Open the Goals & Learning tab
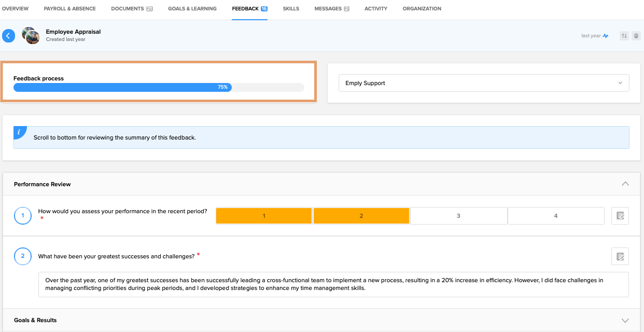Screen dimensions: 644x332 192,9
